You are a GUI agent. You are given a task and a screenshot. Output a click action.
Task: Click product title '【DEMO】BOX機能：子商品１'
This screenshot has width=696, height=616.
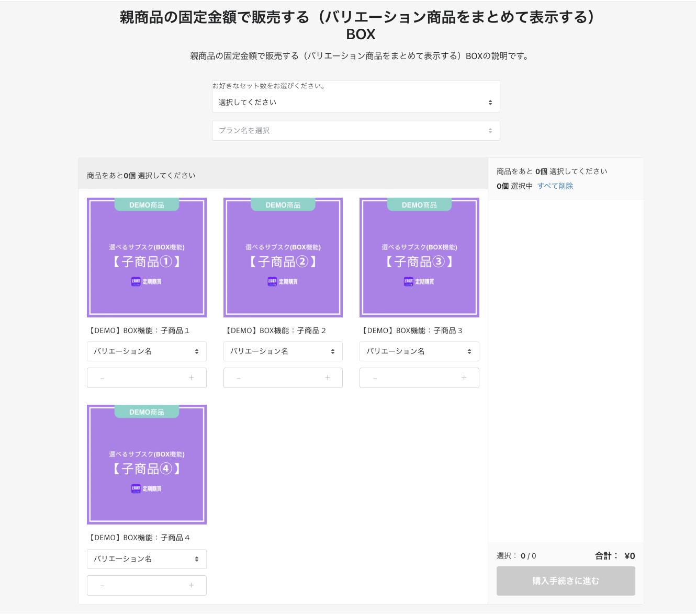coord(139,330)
